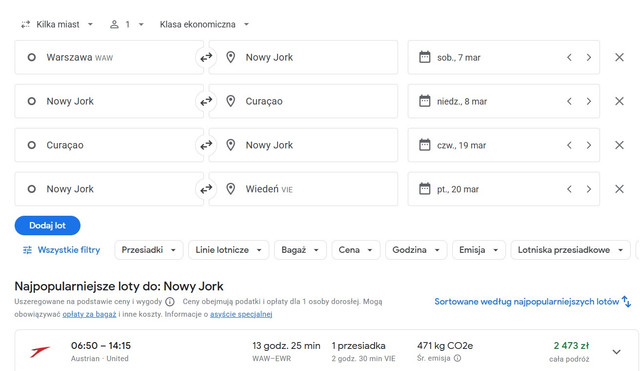This screenshot has width=640, height=371.
Task: Go to next day for czw., 19 mar
Action: (x=589, y=145)
